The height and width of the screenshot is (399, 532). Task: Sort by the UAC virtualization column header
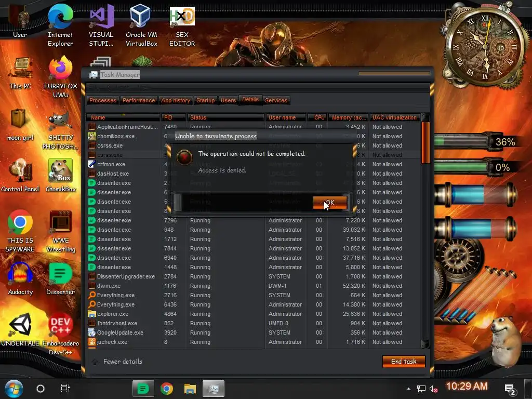click(395, 117)
